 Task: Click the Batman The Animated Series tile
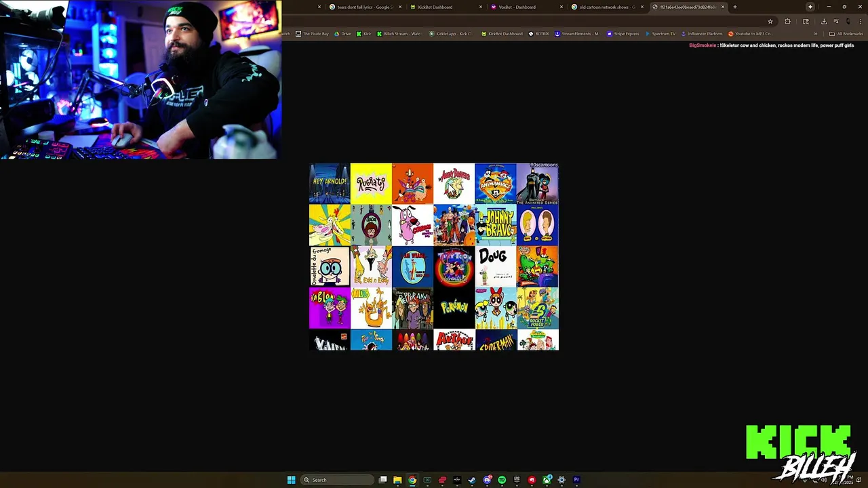[x=538, y=183]
